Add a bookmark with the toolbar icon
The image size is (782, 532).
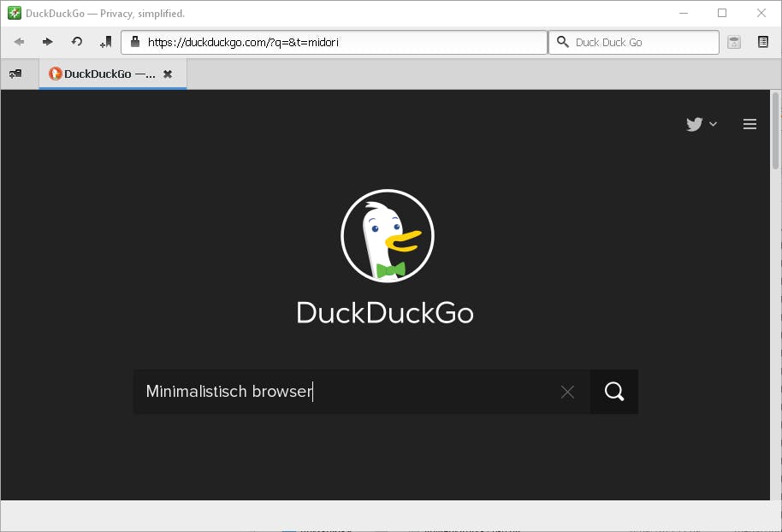point(106,42)
